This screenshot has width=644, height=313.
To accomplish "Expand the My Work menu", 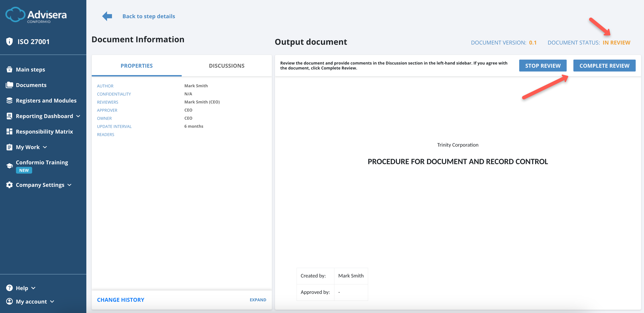I will coord(45,147).
